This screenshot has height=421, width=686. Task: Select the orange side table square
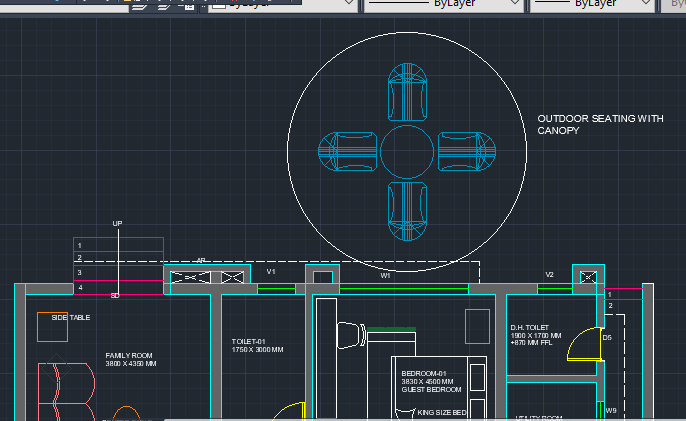click(x=52, y=326)
